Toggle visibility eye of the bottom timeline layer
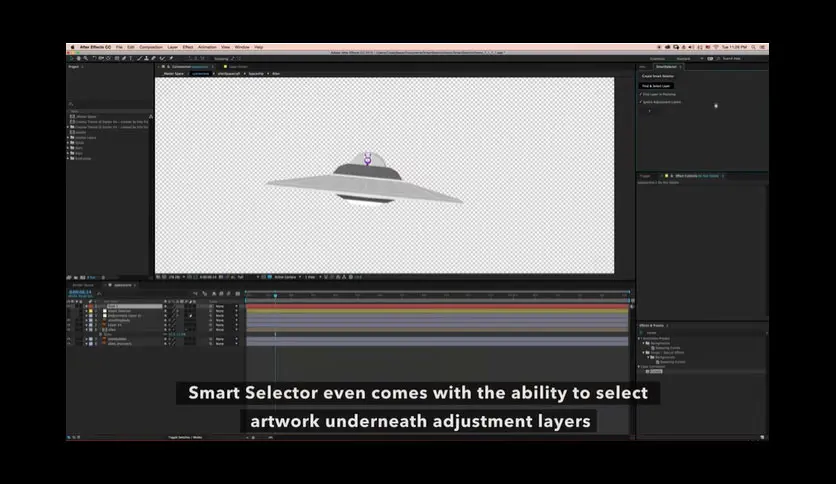Screen dimensions: 836x484 coord(69,344)
